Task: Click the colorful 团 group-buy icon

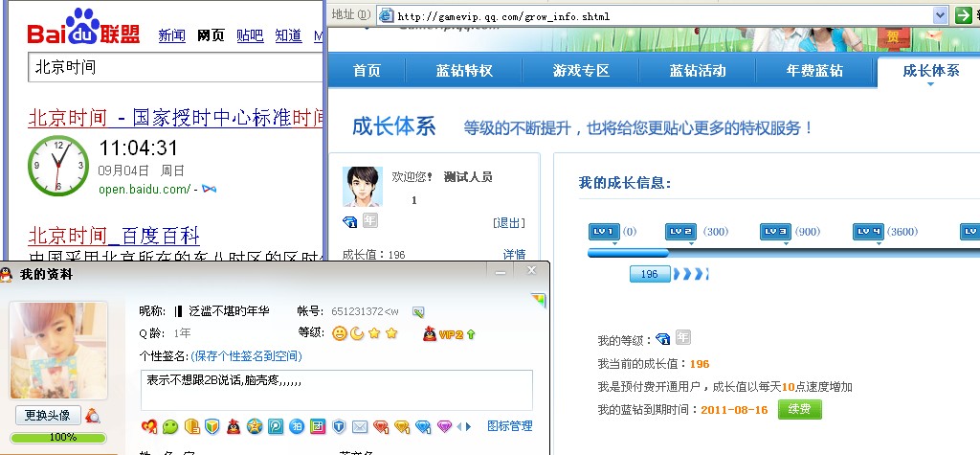Action: click(x=318, y=427)
